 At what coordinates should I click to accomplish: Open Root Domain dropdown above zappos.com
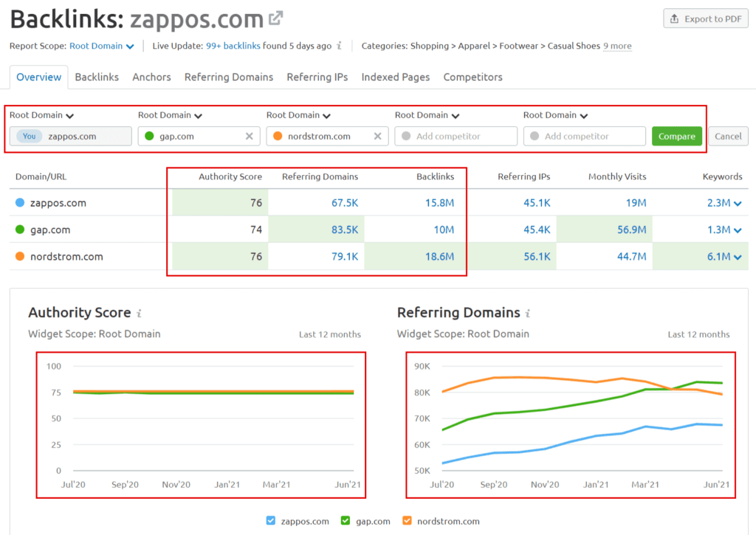41,115
